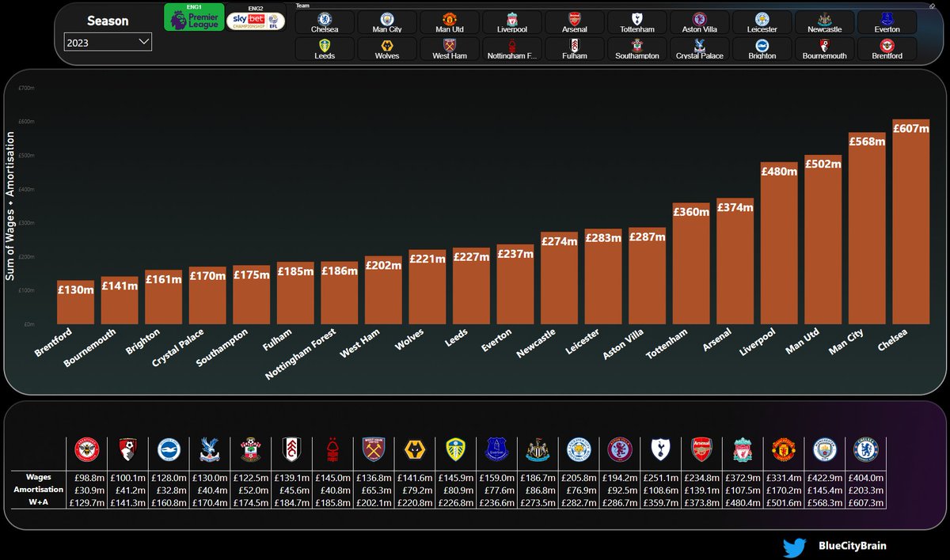
Task: Select the Newcastle £274m bar
Action: pos(559,278)
